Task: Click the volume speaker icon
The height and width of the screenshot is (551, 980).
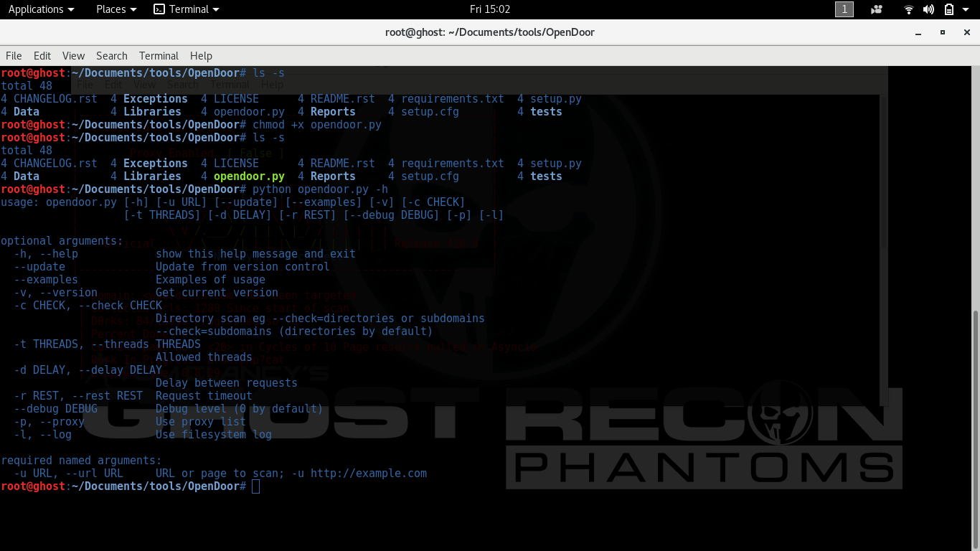Action: [x=928, y=9]
